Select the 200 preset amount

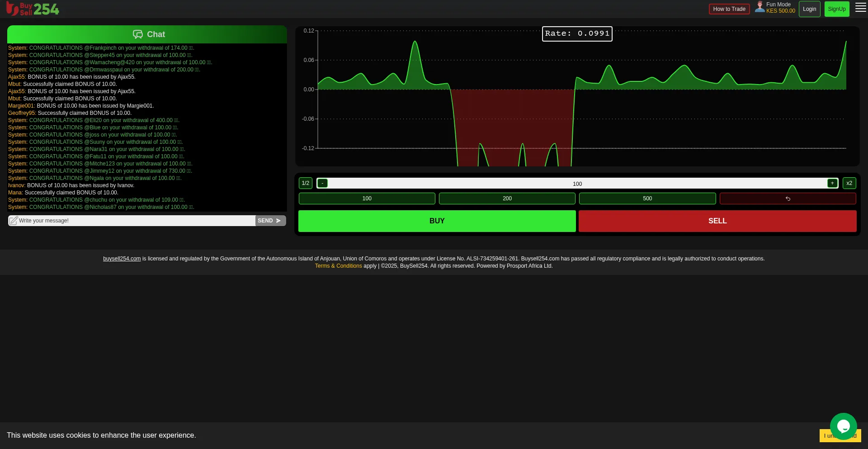pyautogui.click(x=507, y=199)
